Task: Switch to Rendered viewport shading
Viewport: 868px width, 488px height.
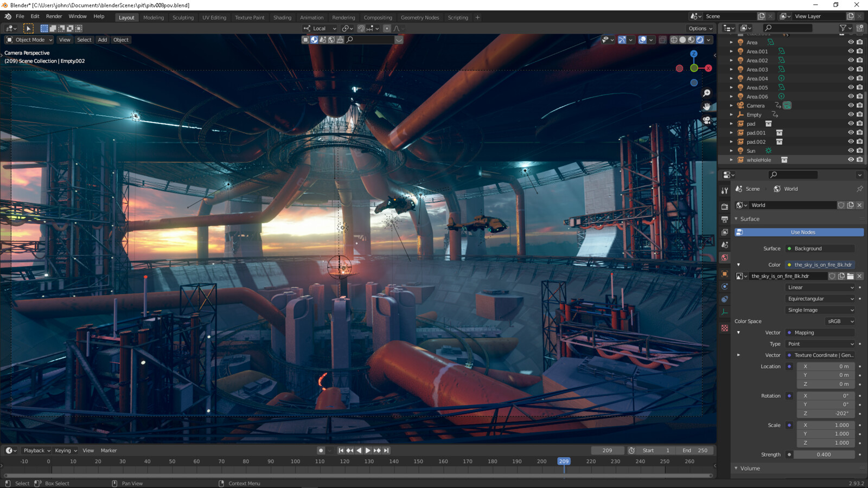Action: (x=700, y=40)
